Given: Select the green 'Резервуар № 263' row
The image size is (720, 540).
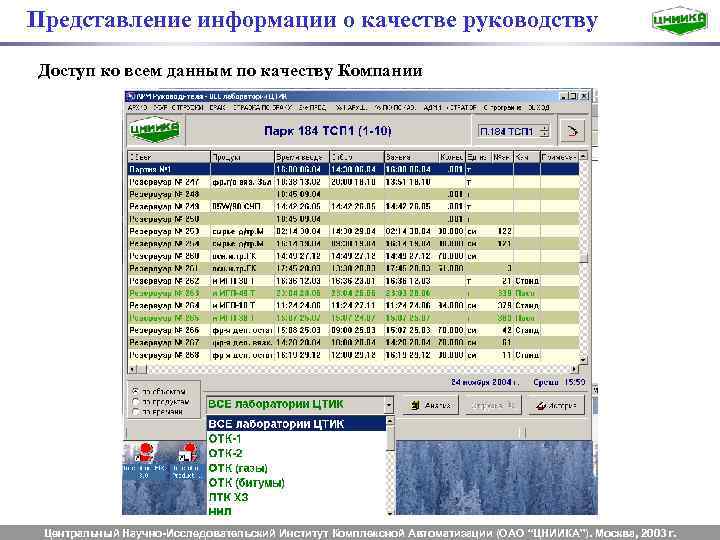Looking at the screenshot, I should point(353,293).
